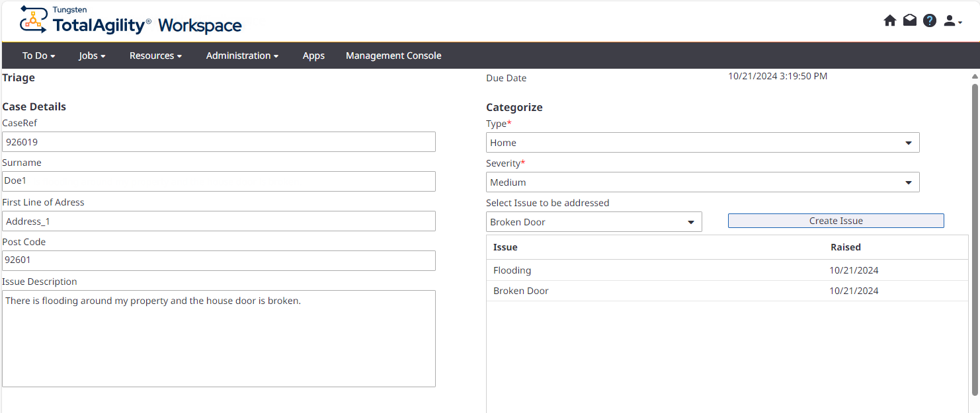The image size is (980, 413).
Task: Click the vertical page scrollbar
Action: click(975, 238)
